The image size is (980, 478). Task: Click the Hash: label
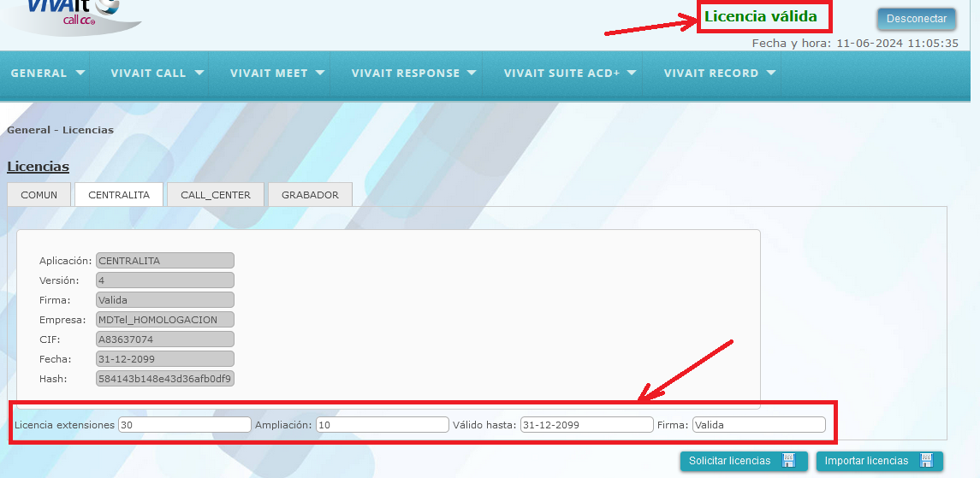pos(52,379)
